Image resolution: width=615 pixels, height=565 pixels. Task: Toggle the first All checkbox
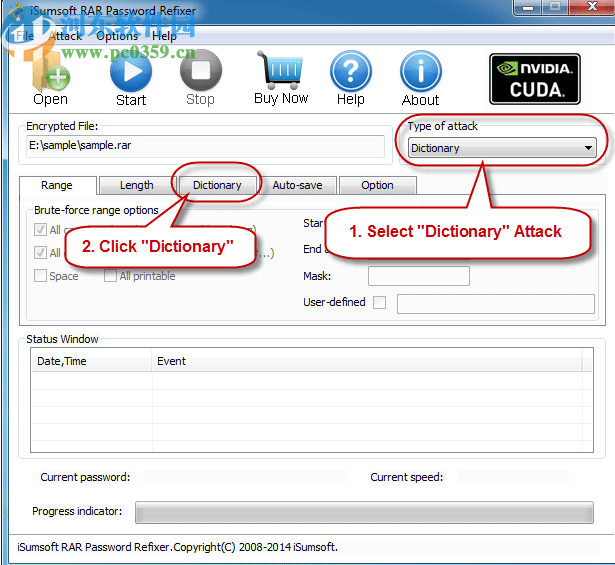click(x=40, y=230)
